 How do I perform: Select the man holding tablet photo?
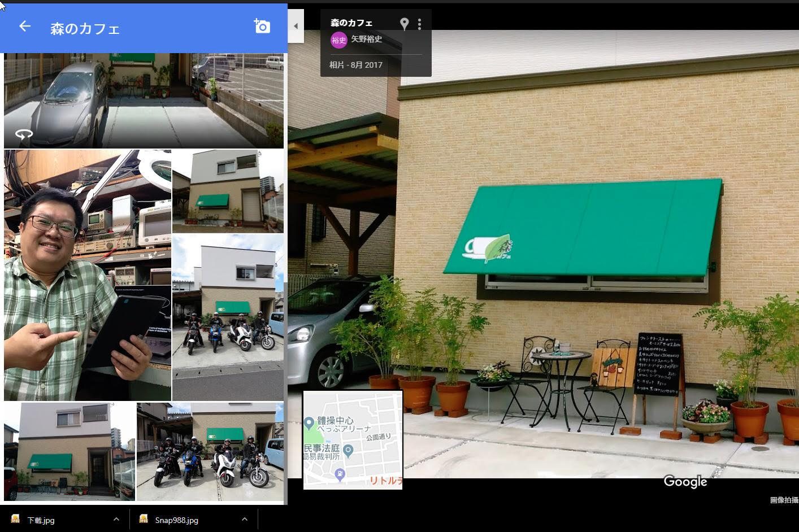(88, 275)
